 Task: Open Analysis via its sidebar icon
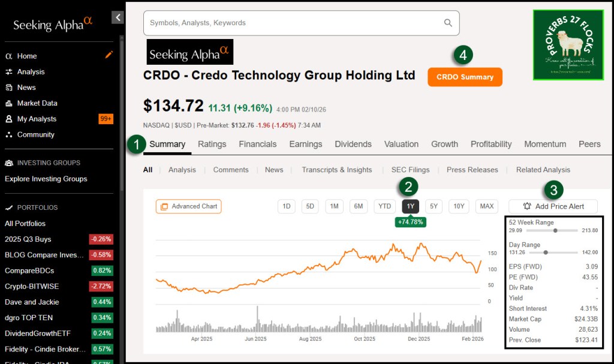point(9,72)
